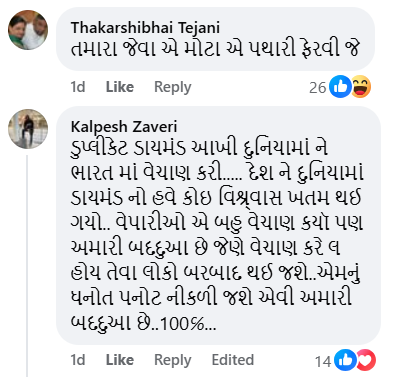Open Thakarshibhai Tejani's profile picture

point(28,30)
